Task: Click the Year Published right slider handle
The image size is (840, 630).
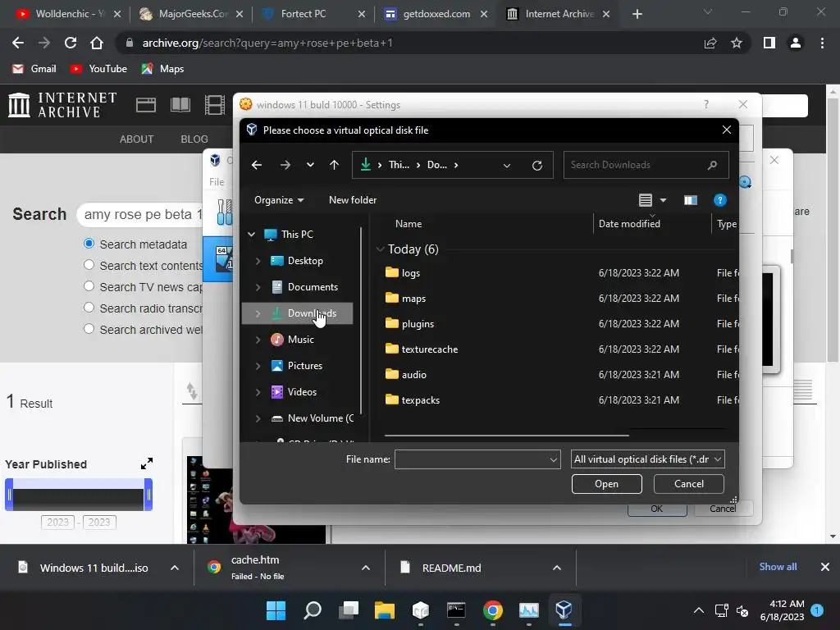Action: click(x=149, y=495)
